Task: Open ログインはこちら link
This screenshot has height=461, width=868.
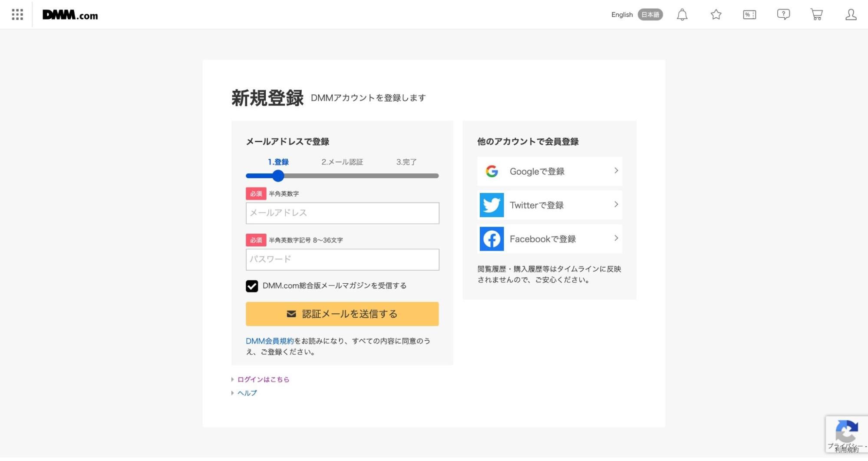Action: [x=263, y=379]
